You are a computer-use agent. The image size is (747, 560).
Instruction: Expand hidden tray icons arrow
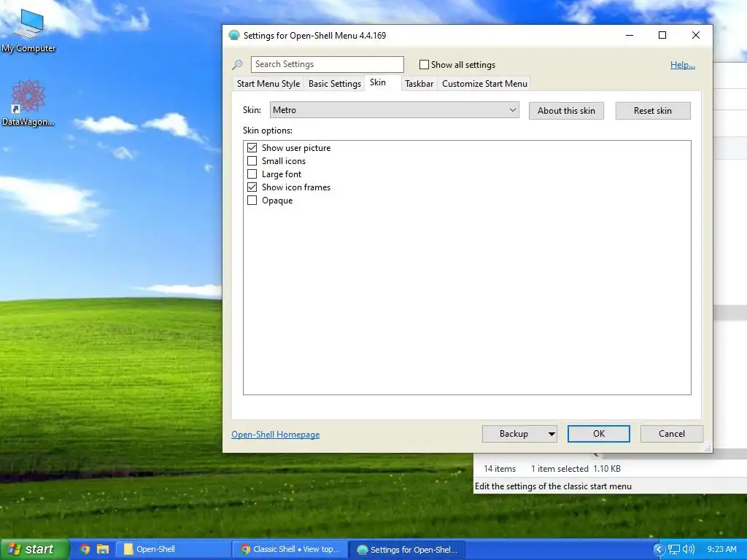tap(659, 549)
